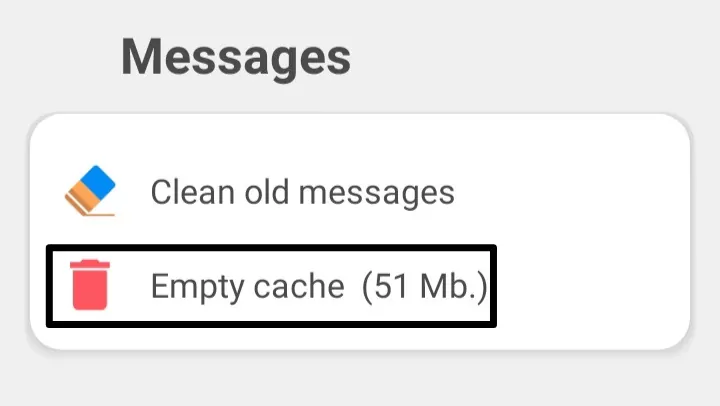Click the empty white area right of Empty cache
Screen dimensions: 720x406
tap(592, 286)
